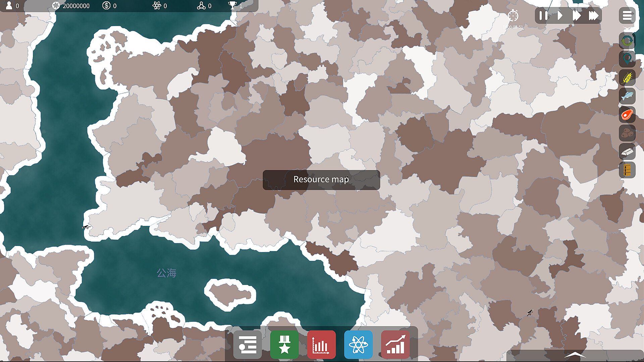Open the gray list panel button
Screen dimensions: 644x362
coord(248,345)
